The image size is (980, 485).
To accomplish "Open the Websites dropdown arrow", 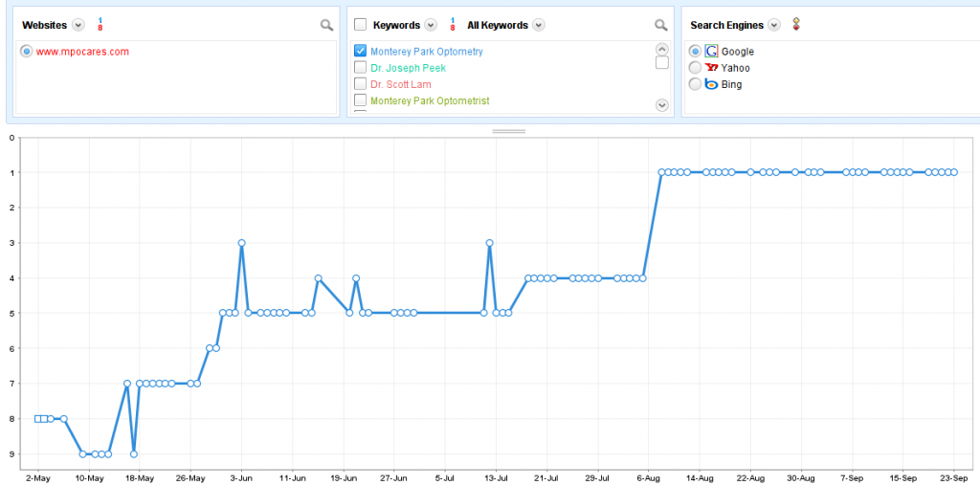I will click(78, 25).
